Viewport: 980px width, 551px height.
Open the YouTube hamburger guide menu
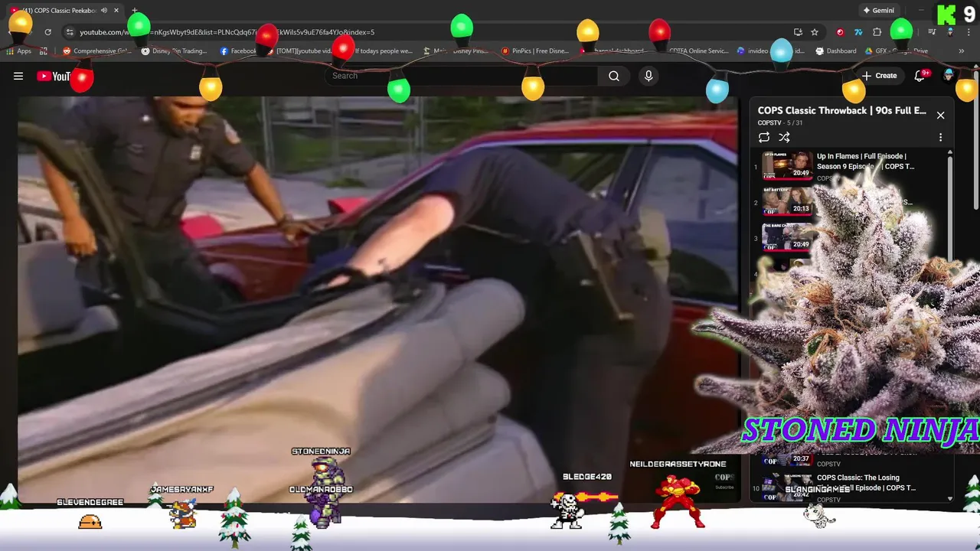[x=18, y=76]
